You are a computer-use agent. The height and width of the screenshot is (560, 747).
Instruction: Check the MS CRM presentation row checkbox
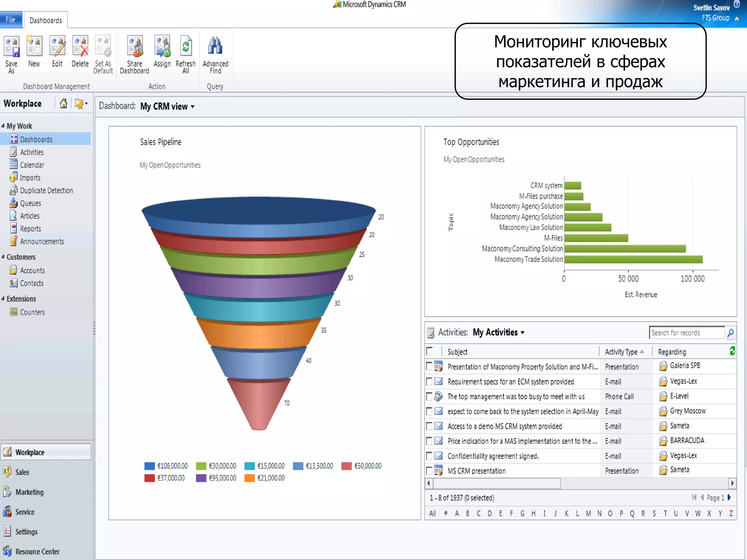point(429,470)
